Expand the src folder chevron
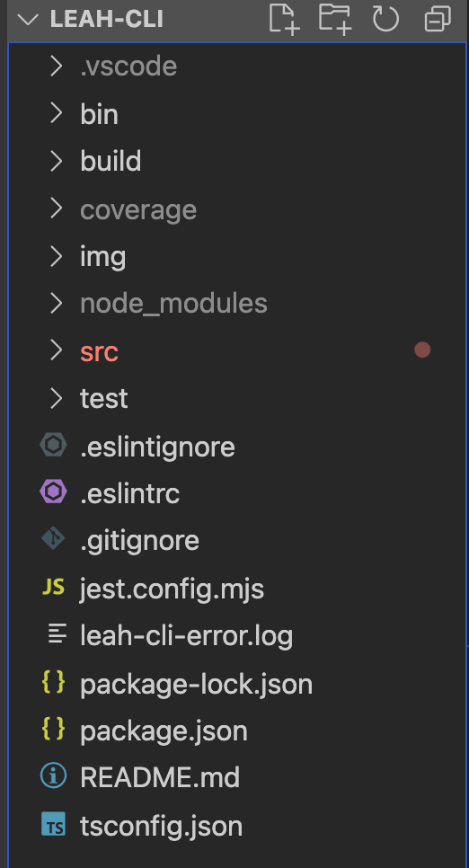This screenshot has width=469, height=868. pos(56,350)
